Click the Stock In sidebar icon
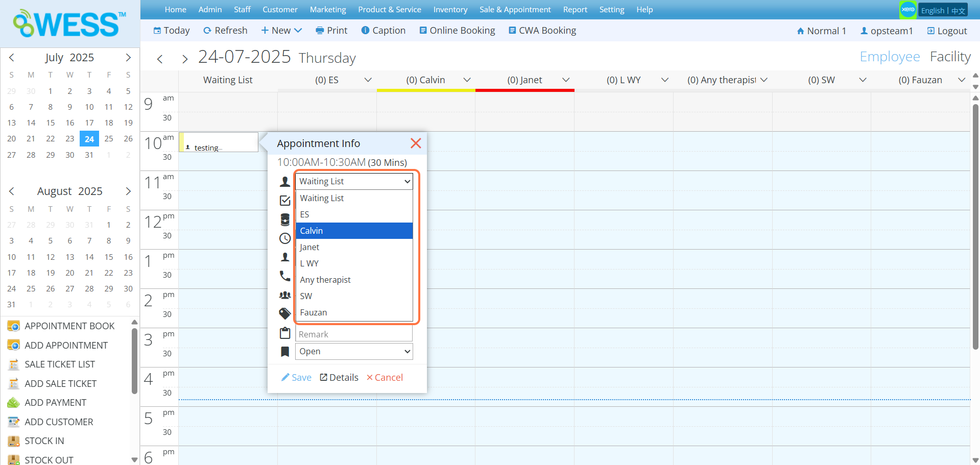Image resolution: width=980 pixels, height=465 pixels. [13, 441]
